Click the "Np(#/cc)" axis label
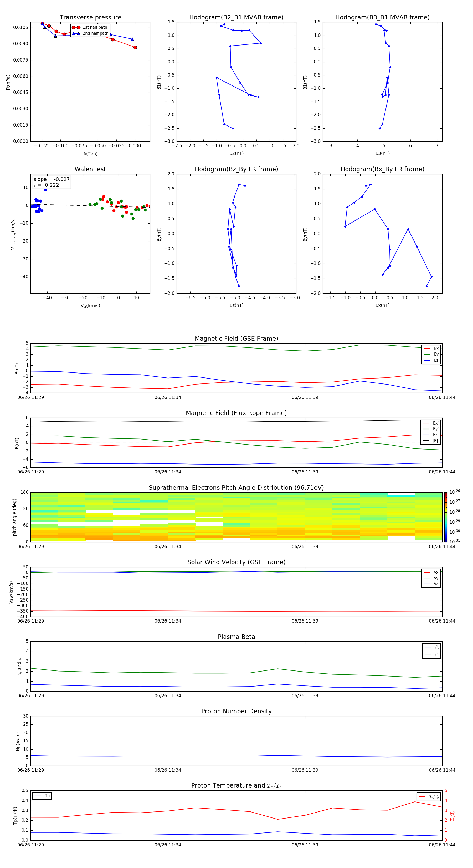Image resolution: width=473 pixels, height=868 pixels. pyautogui.click(x=18, y=741)
